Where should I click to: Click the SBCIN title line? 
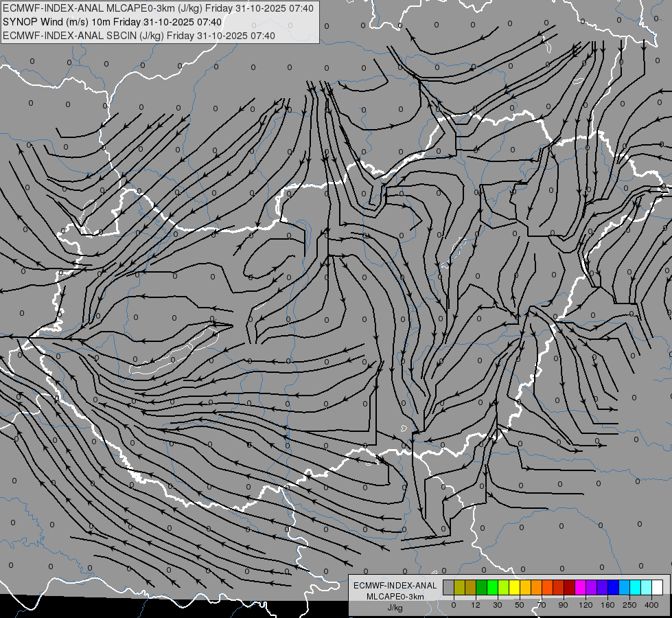tap(139, 36)
